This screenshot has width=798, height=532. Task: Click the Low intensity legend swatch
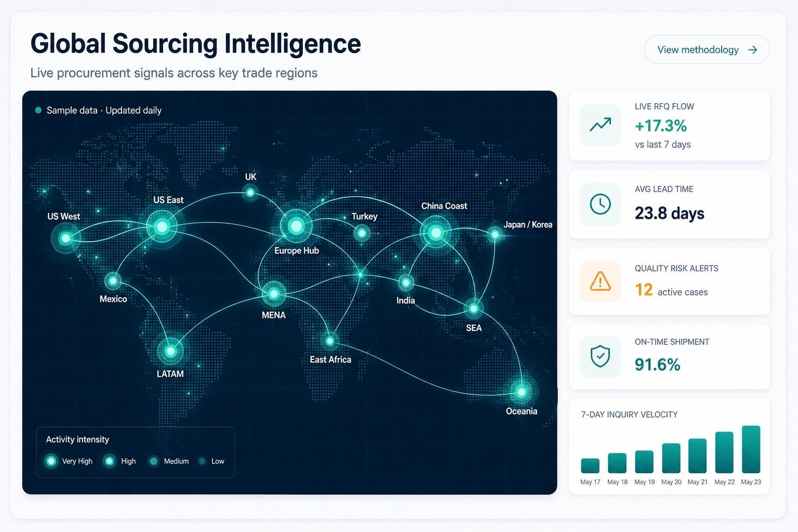click(x=202, y=461)
